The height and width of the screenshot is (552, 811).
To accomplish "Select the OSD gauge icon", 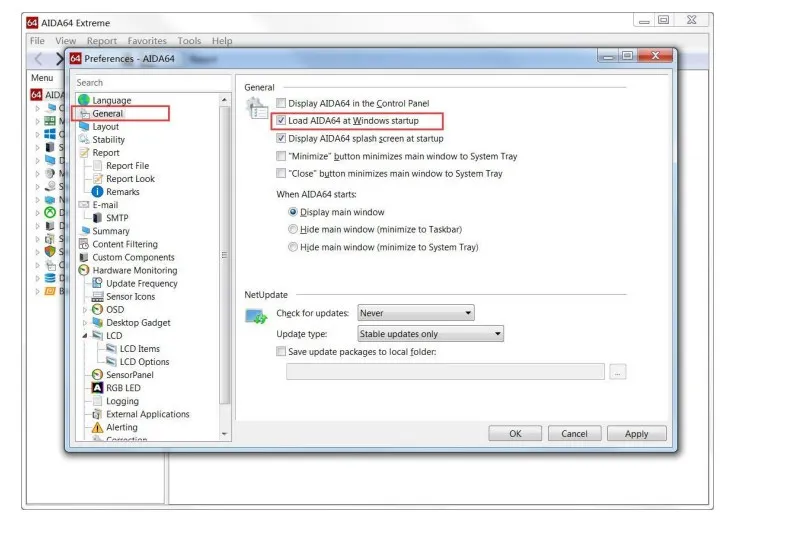I will [97, 309].
